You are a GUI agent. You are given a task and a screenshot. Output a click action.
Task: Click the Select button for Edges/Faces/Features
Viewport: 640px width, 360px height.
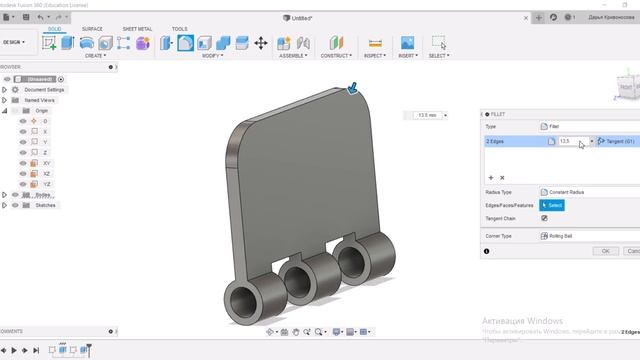[x=552, y=205]
